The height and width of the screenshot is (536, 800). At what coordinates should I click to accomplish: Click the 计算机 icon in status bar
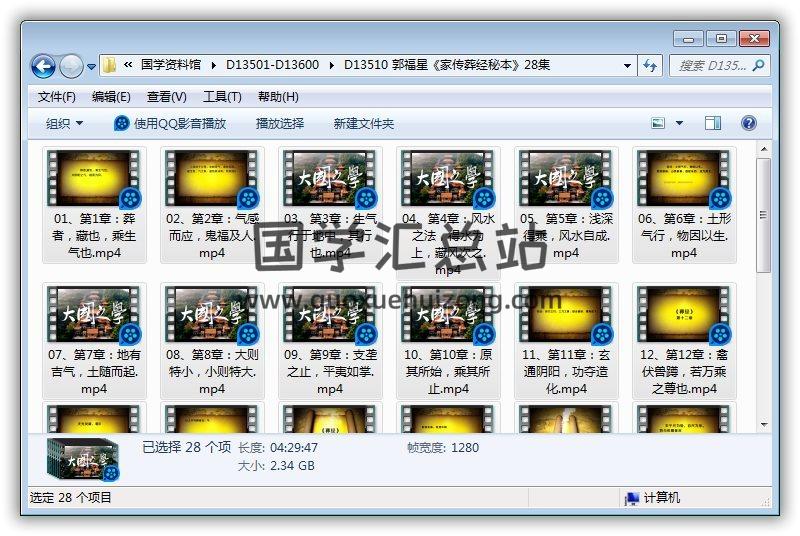tap(632, 498)
